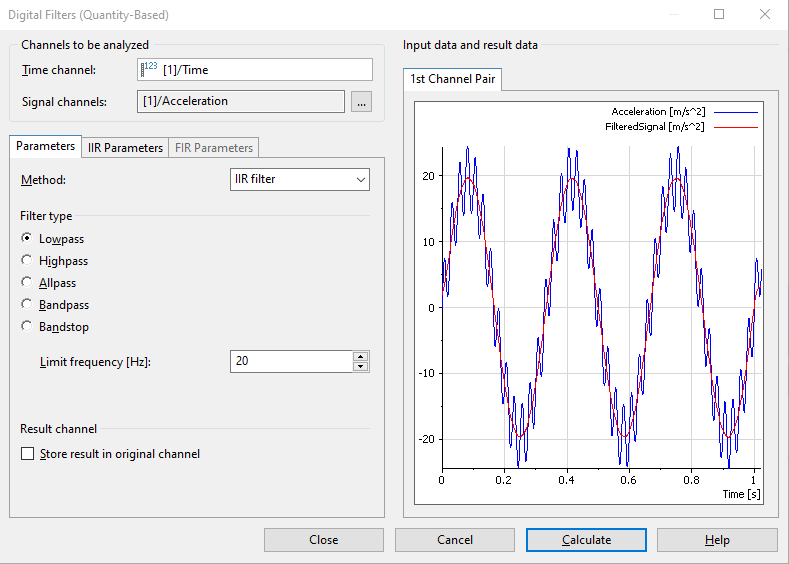This screenshot has height=564, width=789.
Task: Open the Method dropdown list
Action: click(299, 179)
